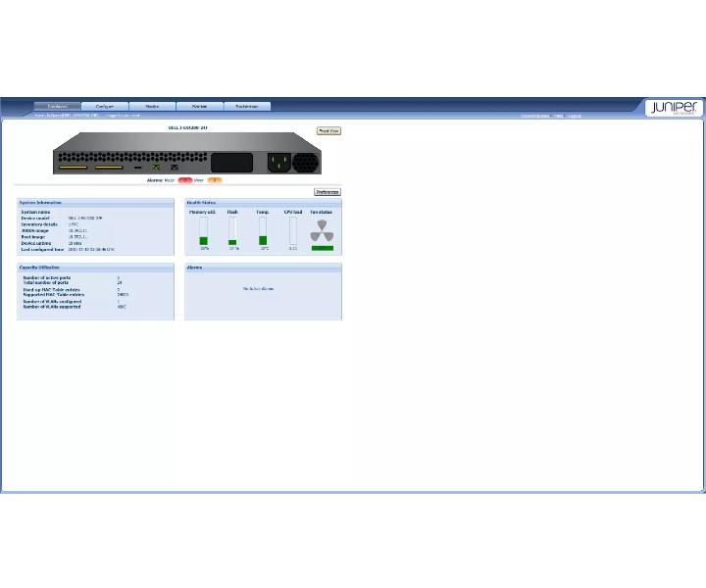Screen dimensions: 706x588
Task: Click the fan status icon
Action: [322, 230]
